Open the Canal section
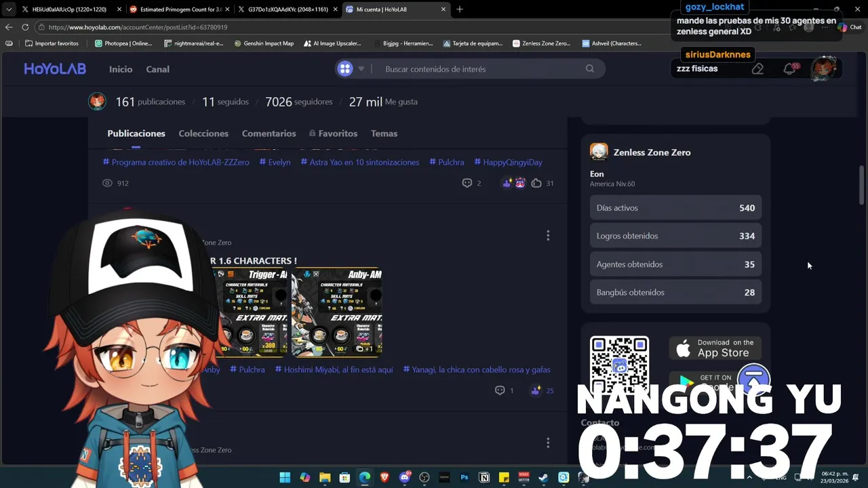The image size is (868, 488). (x=158, y=69)
